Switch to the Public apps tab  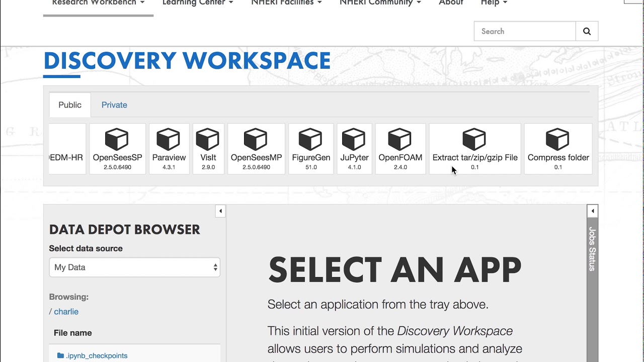pos(70,105)
